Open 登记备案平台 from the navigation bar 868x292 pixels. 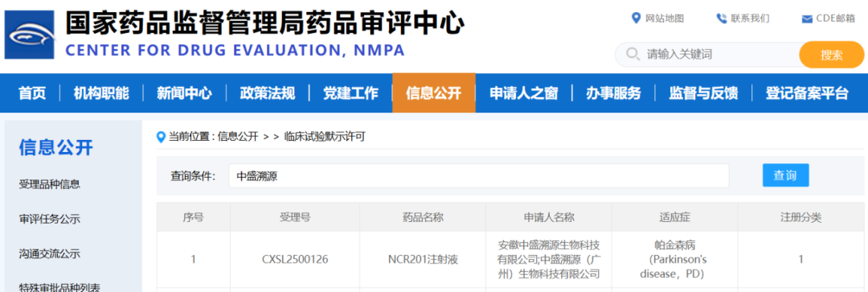(807, 93)
